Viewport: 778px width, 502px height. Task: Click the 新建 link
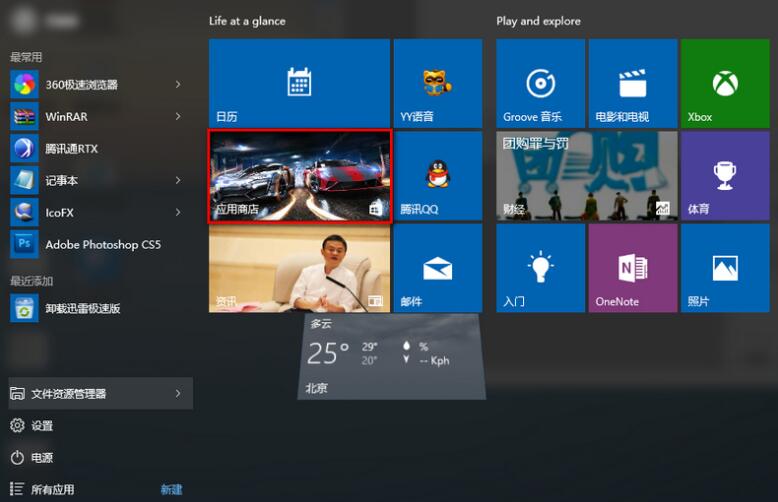point(172,490)
